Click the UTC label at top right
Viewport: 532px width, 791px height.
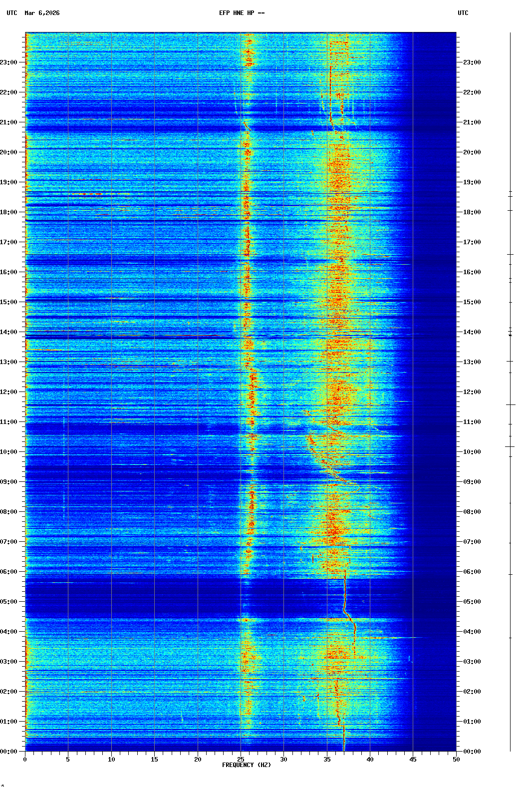pos(463,13)
